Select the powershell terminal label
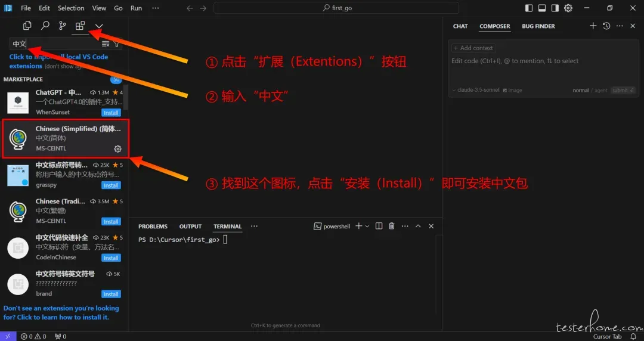Viewport: 644px width, 341px height. coord(332,227)
